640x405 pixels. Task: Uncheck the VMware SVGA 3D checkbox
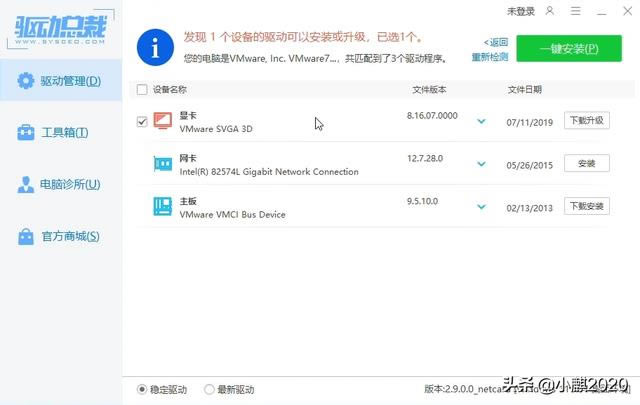coord(142,121)
